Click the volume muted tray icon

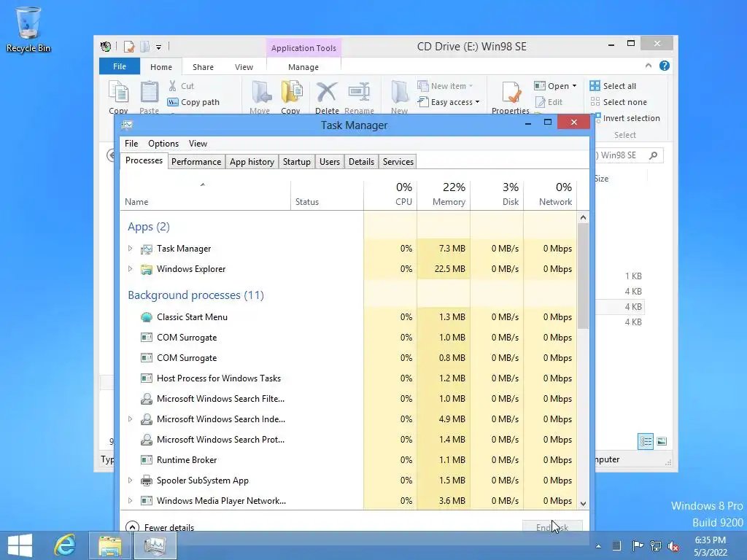[673, 546]
